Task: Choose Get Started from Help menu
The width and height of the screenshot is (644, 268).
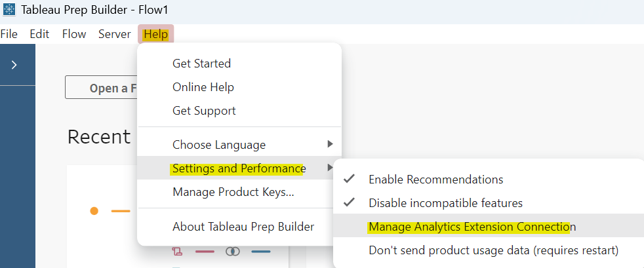Action: [201, 64]
